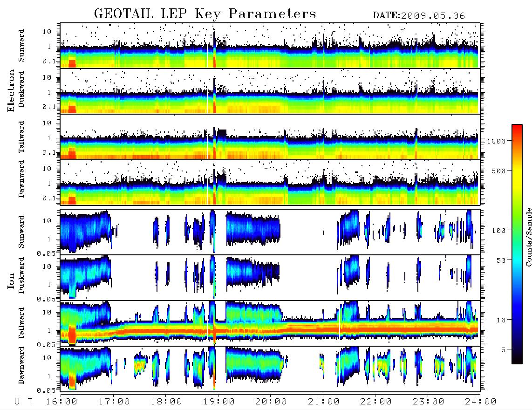Click the "GEOTAIL LEP Key Parameters" title

[205, 14]
